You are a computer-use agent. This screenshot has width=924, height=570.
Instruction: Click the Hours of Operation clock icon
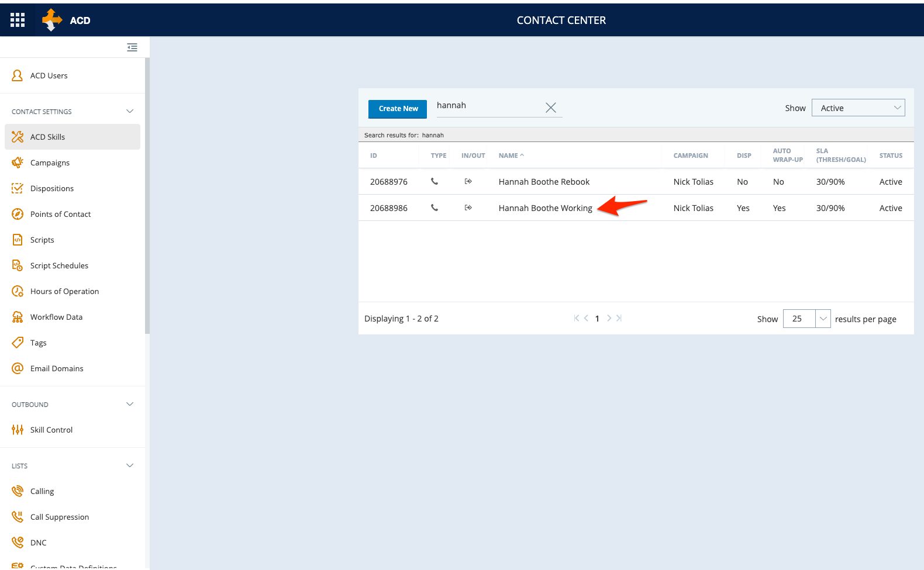pyautogui.click(x=18, y=291)
